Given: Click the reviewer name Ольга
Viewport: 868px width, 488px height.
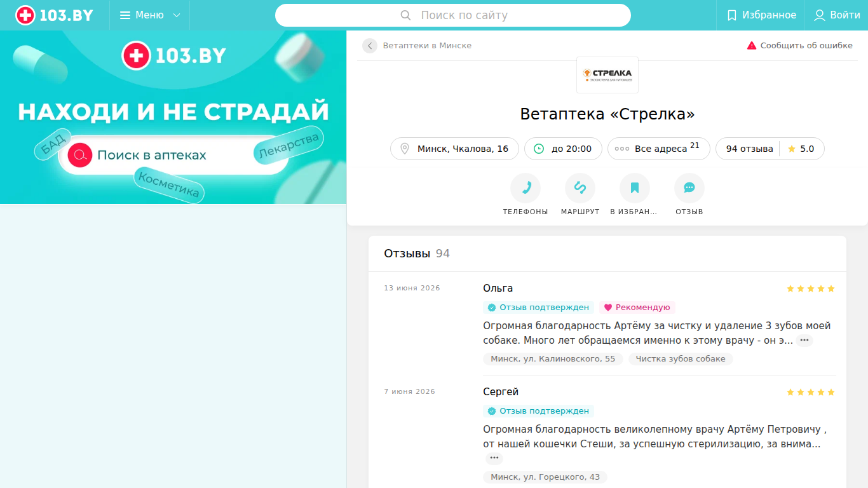Looking at the screenshot, I should 498,288.
